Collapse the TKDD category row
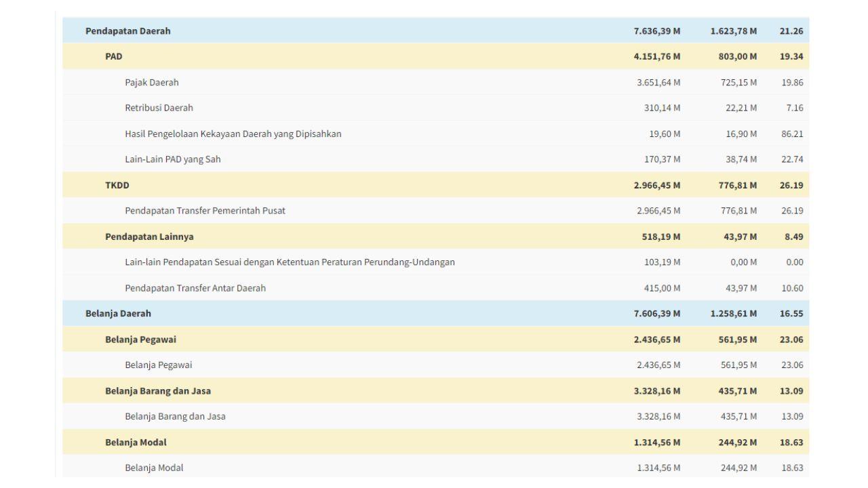This screenshot has width=868, height=488. [x=117, y=186]
